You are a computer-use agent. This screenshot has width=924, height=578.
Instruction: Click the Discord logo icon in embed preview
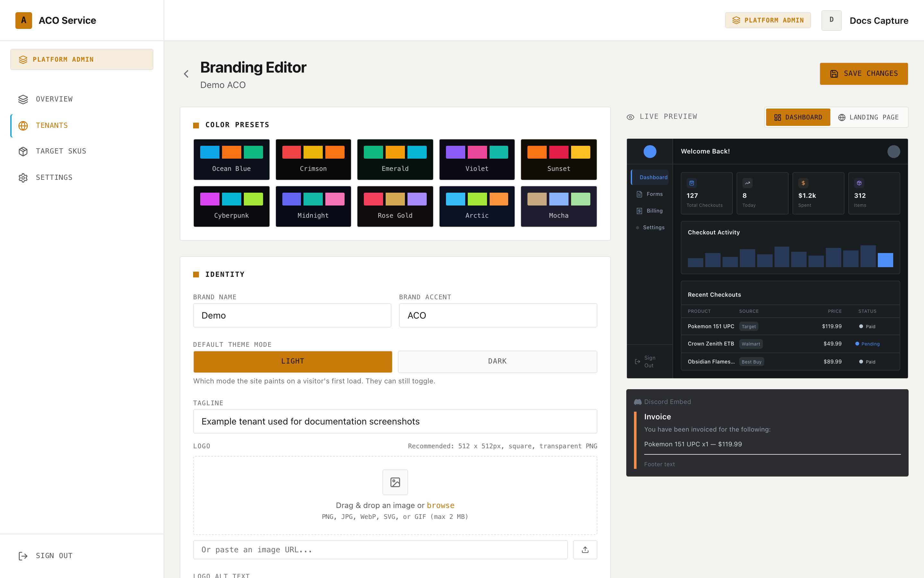[x=637, y=402]
